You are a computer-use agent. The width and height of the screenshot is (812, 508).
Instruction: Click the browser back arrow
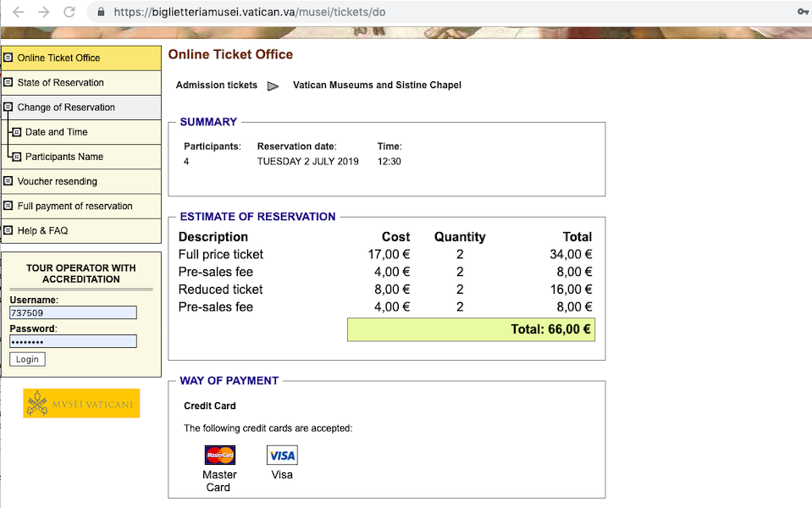(18, 12)
